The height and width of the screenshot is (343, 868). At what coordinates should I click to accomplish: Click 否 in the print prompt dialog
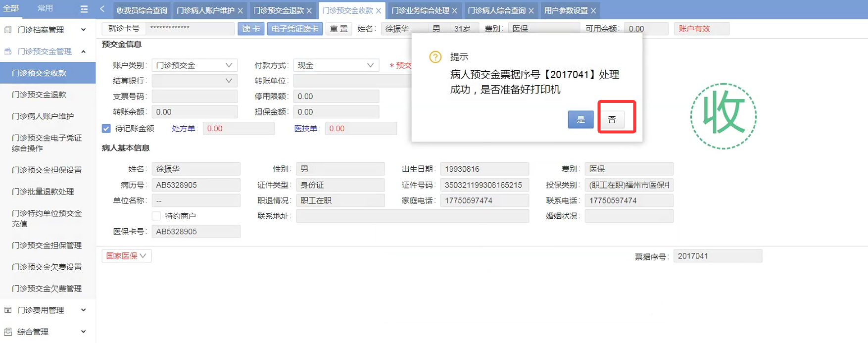tap(612, 119)
